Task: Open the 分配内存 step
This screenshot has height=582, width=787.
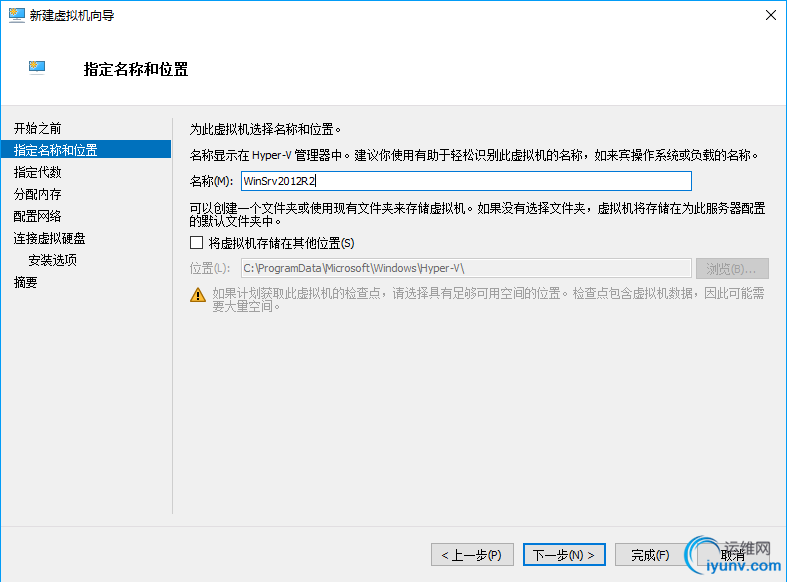Action: [x=38, y=194]
